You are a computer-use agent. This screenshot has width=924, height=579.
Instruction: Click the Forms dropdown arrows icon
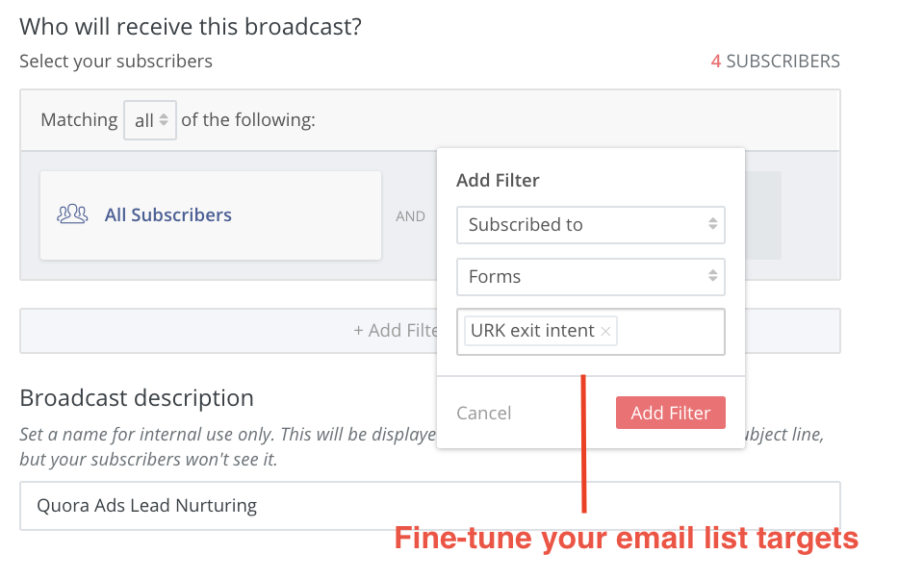point(712,276)
